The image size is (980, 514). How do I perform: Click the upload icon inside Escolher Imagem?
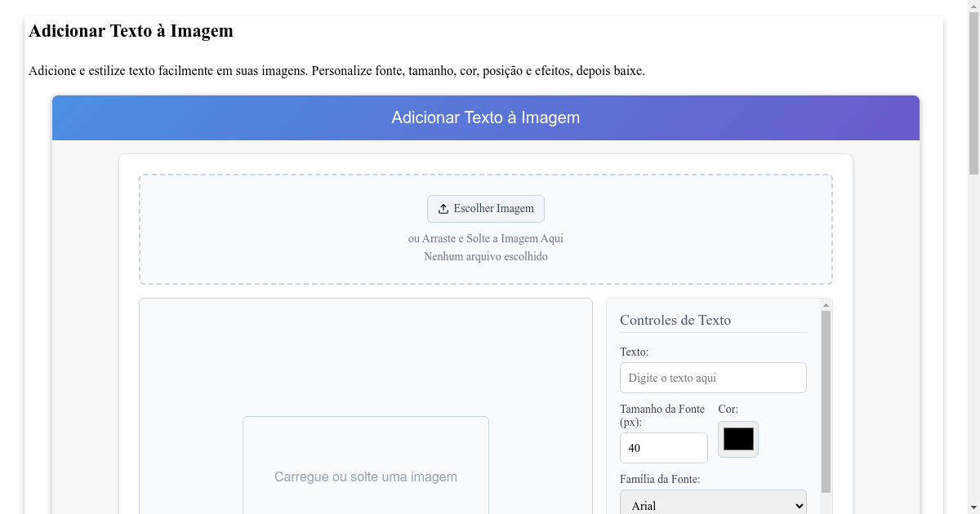(x=443, y=208)
